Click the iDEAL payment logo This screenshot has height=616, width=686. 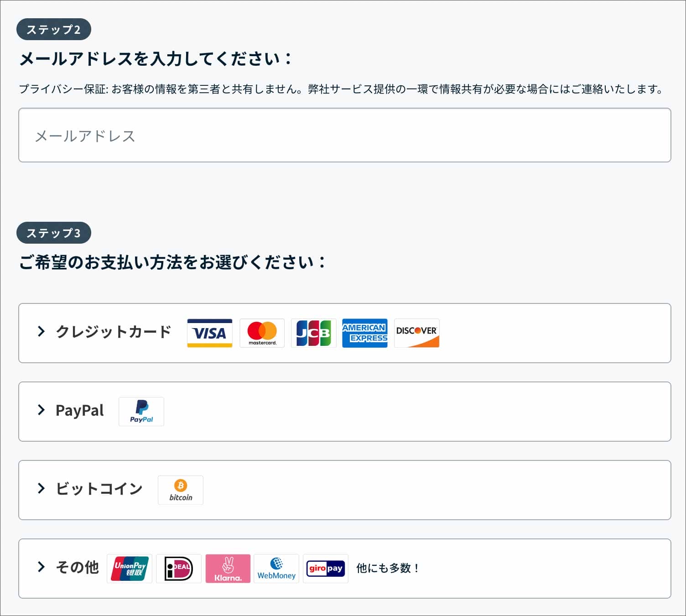(179, 569)
